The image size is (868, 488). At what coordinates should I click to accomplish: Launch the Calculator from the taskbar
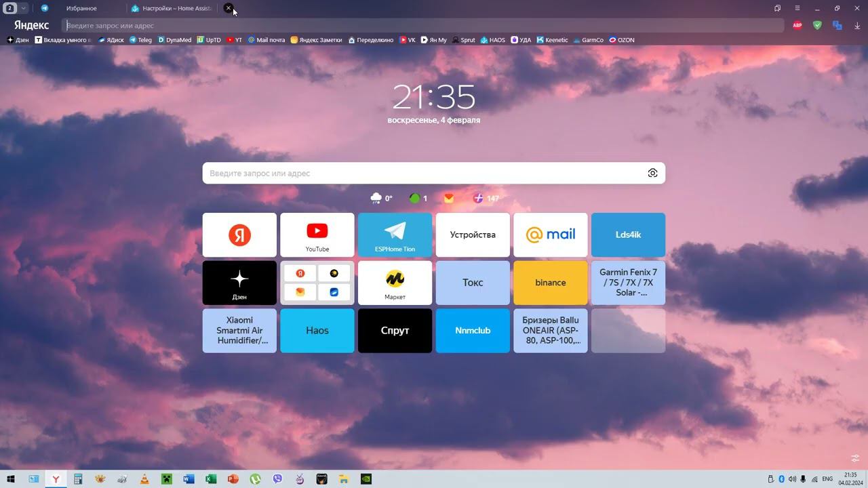click(78, 479)
